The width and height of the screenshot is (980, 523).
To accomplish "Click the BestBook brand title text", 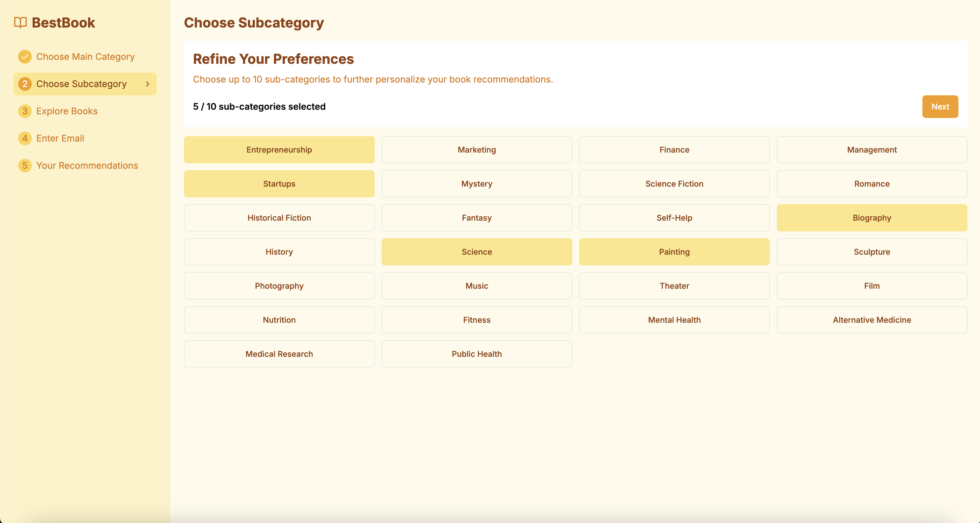I will [x=63, y=23].
